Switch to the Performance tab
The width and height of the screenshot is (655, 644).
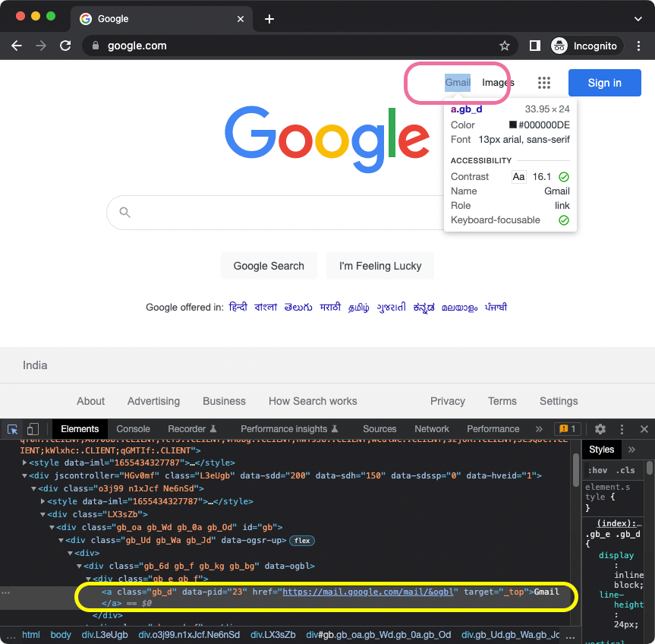coord(493,429)
